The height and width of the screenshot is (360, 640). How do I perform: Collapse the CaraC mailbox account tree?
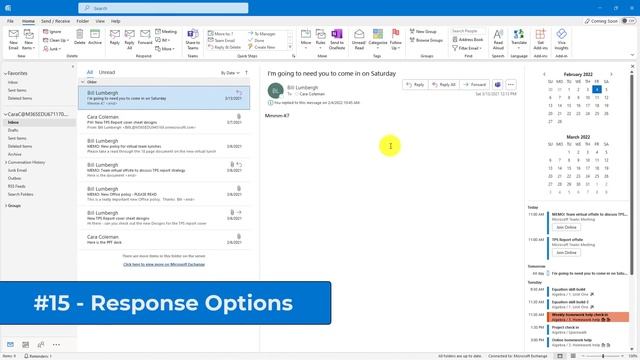coord(5,114)
